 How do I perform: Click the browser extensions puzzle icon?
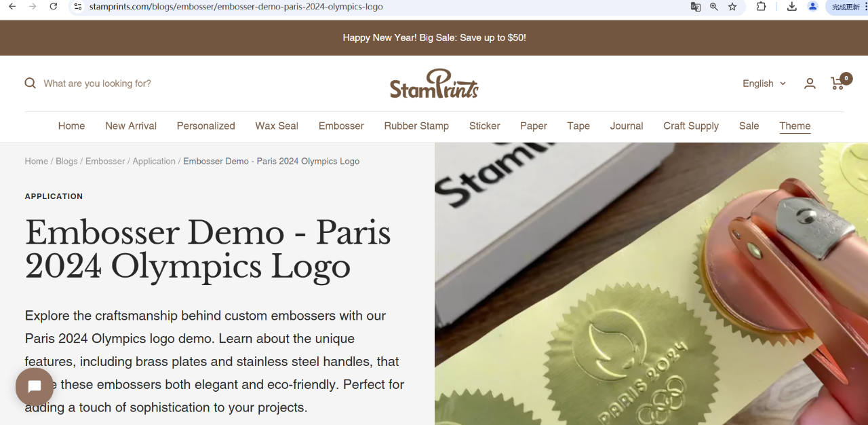coord(762,7)
